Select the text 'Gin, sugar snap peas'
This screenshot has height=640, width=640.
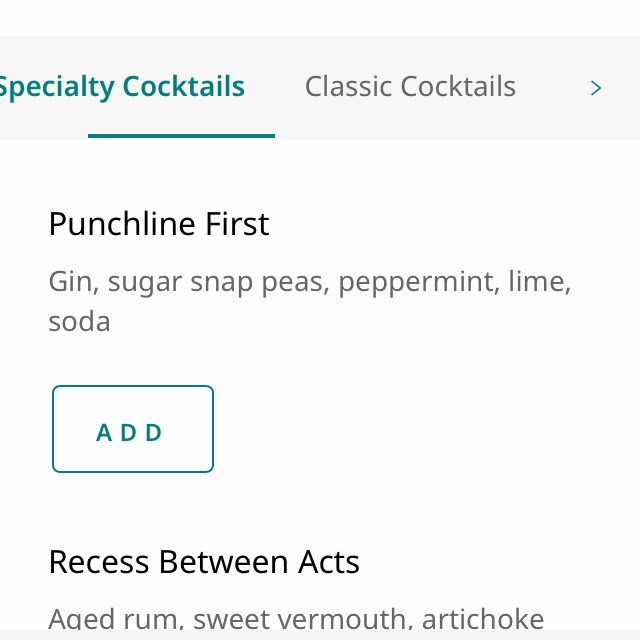pos(188,282)
